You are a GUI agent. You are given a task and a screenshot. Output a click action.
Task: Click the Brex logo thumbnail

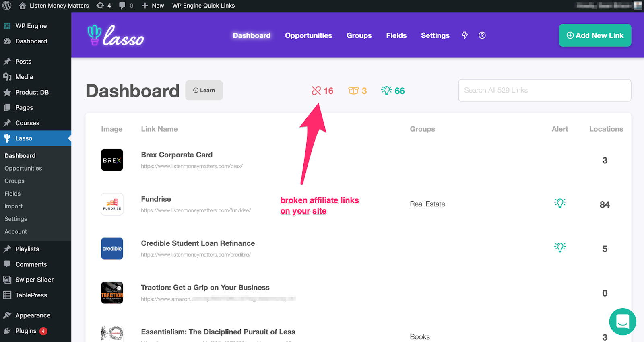pyautogui.click(x=112, y=160)
